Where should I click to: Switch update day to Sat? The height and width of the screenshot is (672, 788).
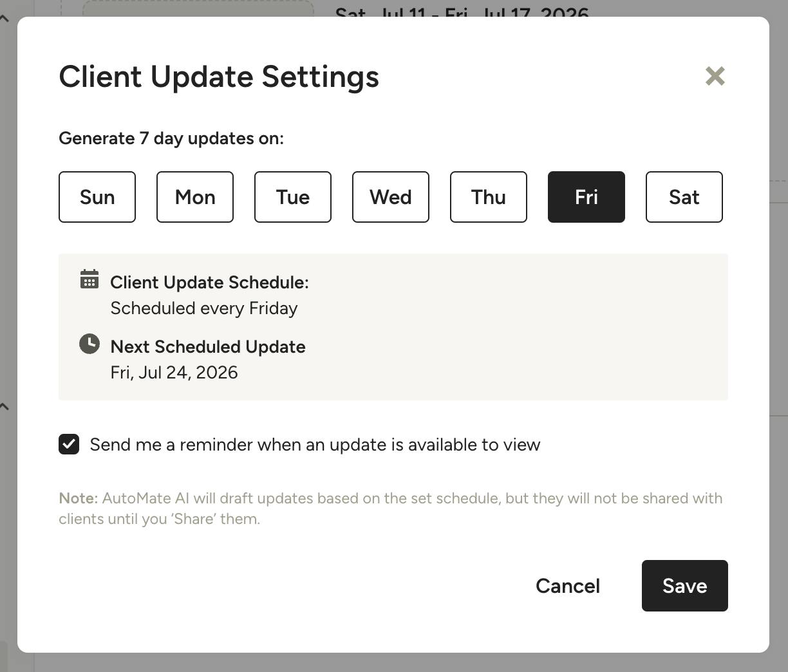click(684, 197)
